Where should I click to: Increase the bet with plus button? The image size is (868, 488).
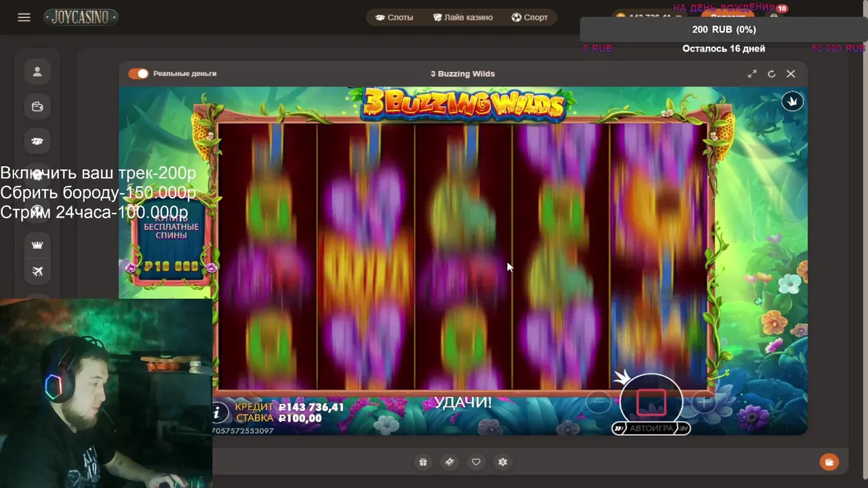(703, 403)
